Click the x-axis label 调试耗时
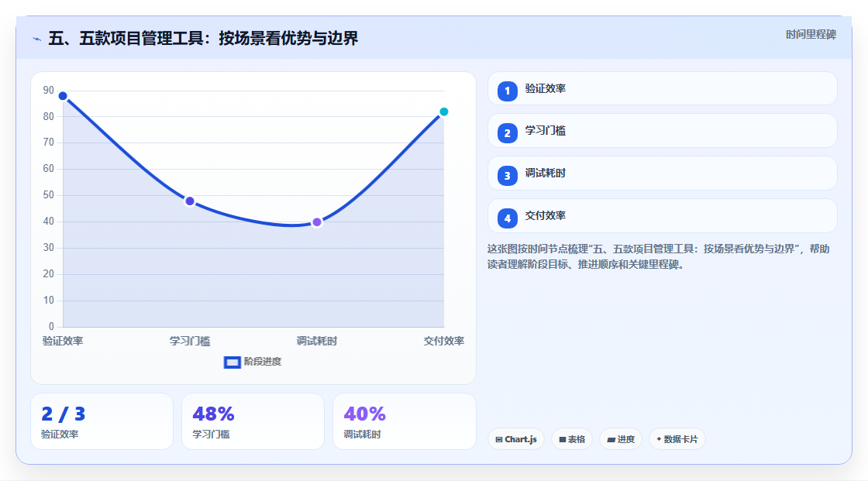Viewport: 868px width, 481px height. pyautogui.click(x=317, y=341)
